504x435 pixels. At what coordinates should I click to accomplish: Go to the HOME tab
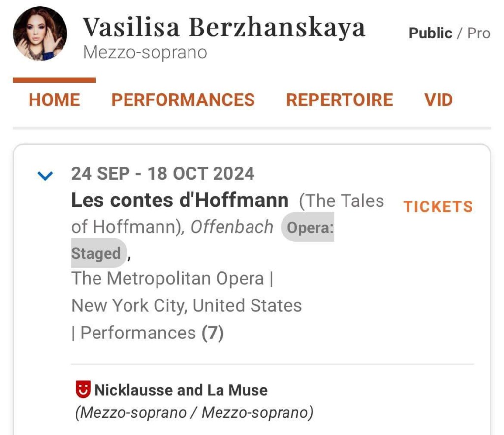pyautogui.click(x=54, y=100)
